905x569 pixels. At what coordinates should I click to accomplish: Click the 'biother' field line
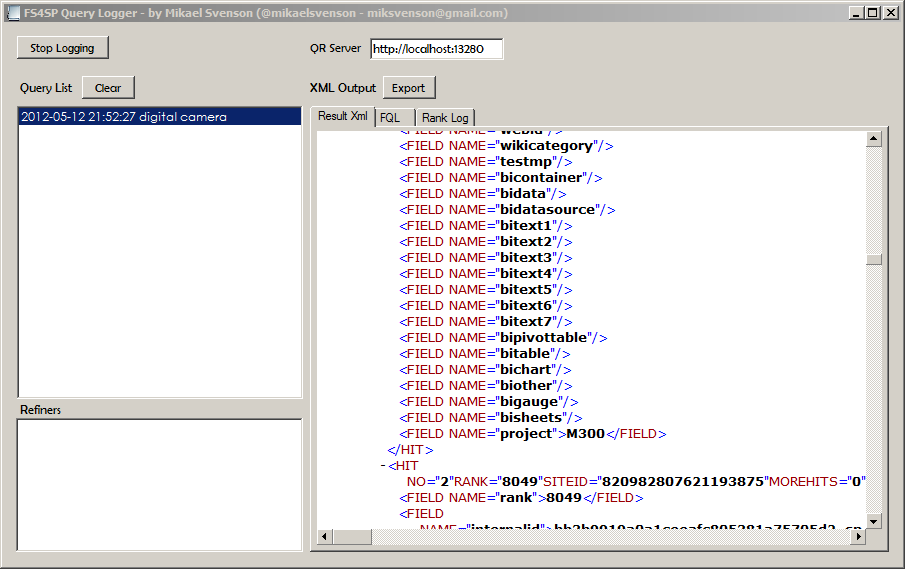(486, 386)
